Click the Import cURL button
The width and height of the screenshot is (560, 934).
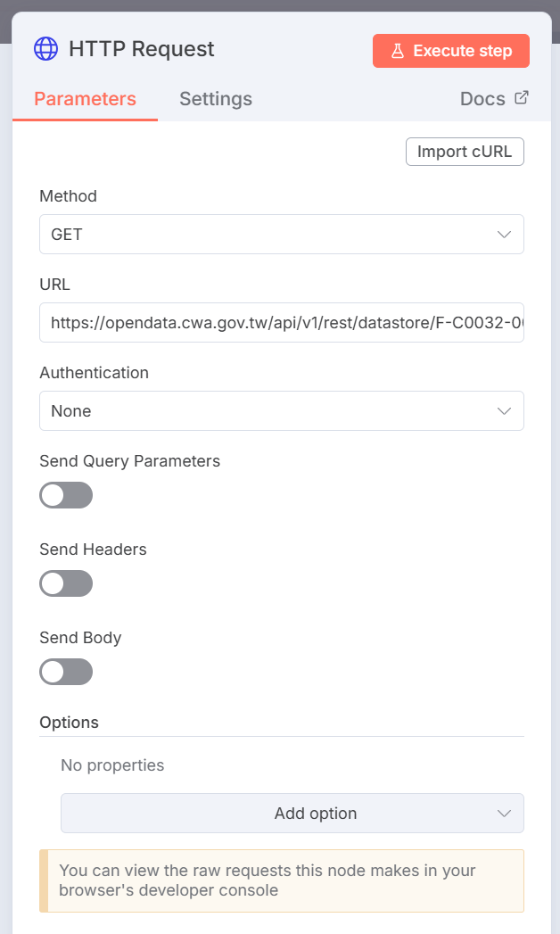[x=465, y=152]
